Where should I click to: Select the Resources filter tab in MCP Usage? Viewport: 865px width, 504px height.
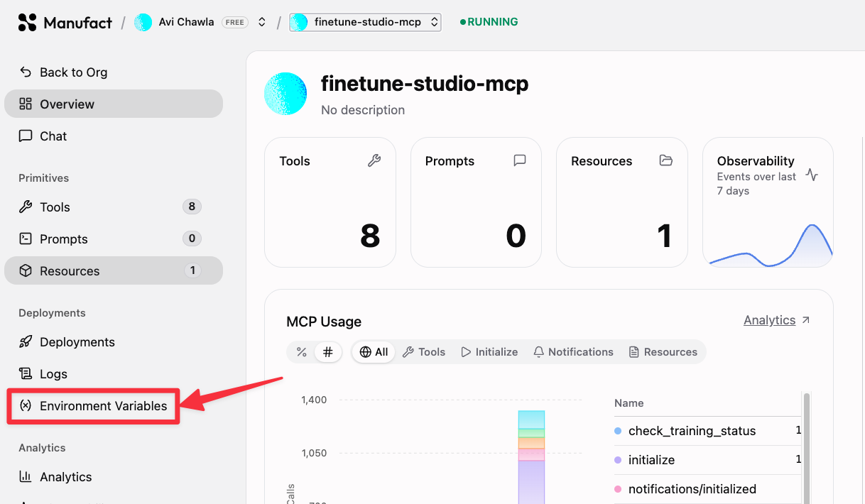point(663,352)
